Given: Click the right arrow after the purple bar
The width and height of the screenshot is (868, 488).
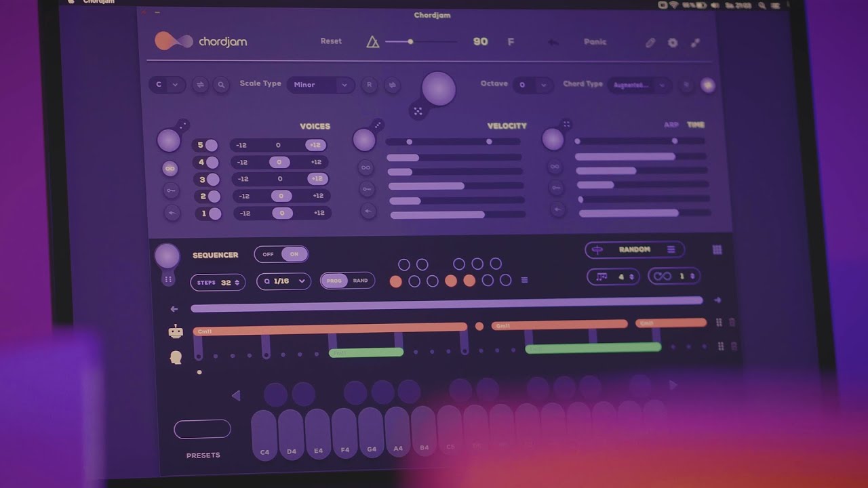Looking at the screenshot, I should point(717,300).
